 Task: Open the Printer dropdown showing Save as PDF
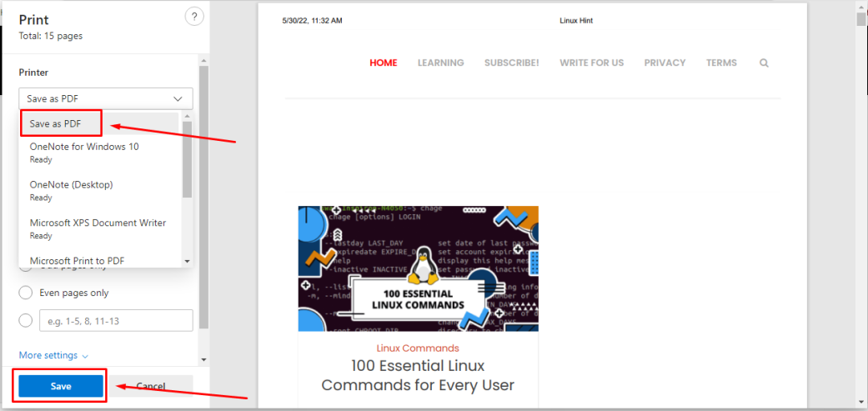[106, 98]
